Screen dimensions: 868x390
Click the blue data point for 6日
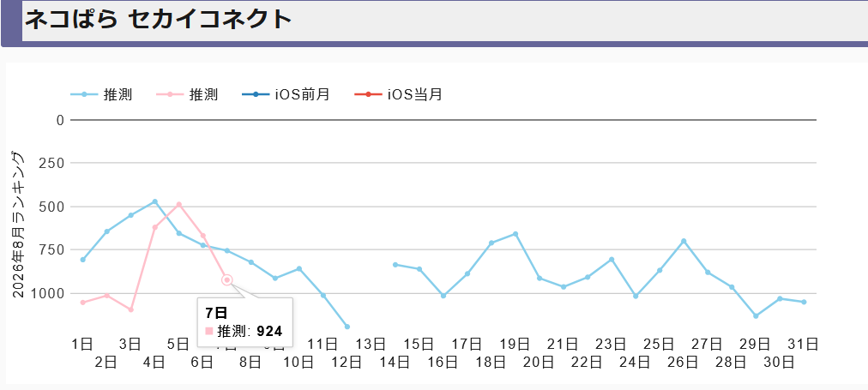tap(203, 245)
